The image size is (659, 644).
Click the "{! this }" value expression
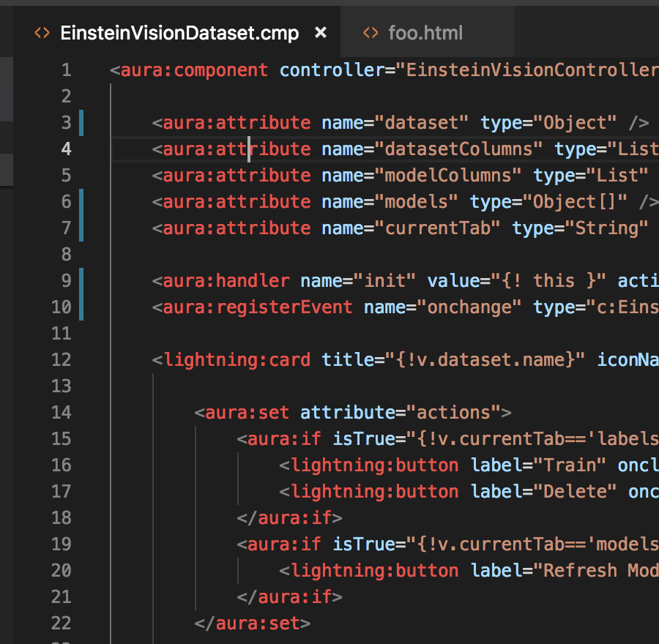(x=548, y=280)
